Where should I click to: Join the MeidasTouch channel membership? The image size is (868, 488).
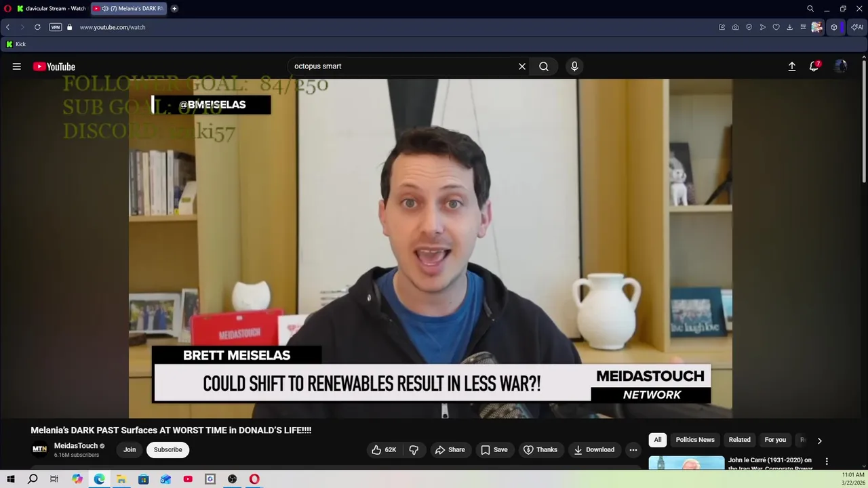pos(130,449)
